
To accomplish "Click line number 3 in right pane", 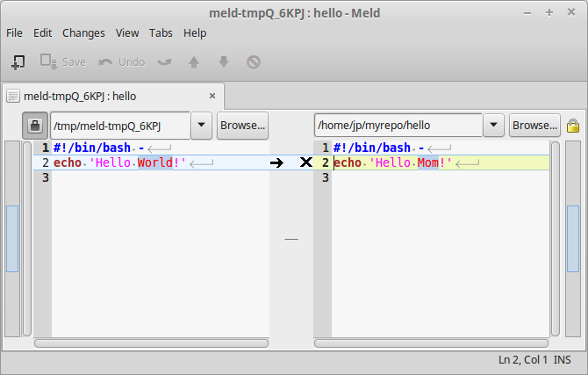I will (326, 177).
